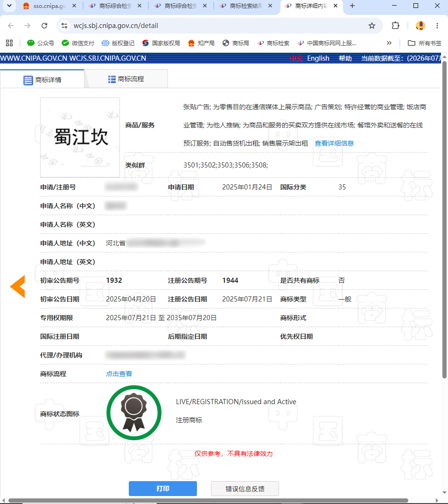The width and height of the screenshot is (448, 504).
Task: Select the 国际分类 value 35
Action: [342, 187]
